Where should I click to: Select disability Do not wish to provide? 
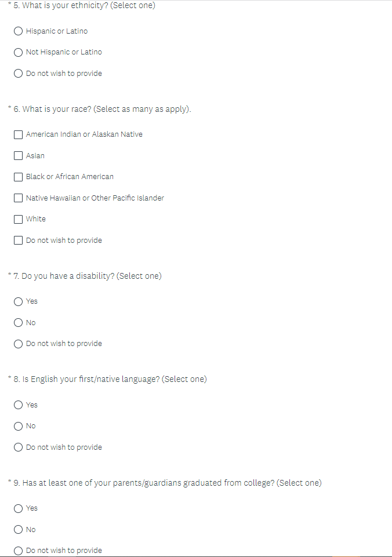(x=19, y=344)
